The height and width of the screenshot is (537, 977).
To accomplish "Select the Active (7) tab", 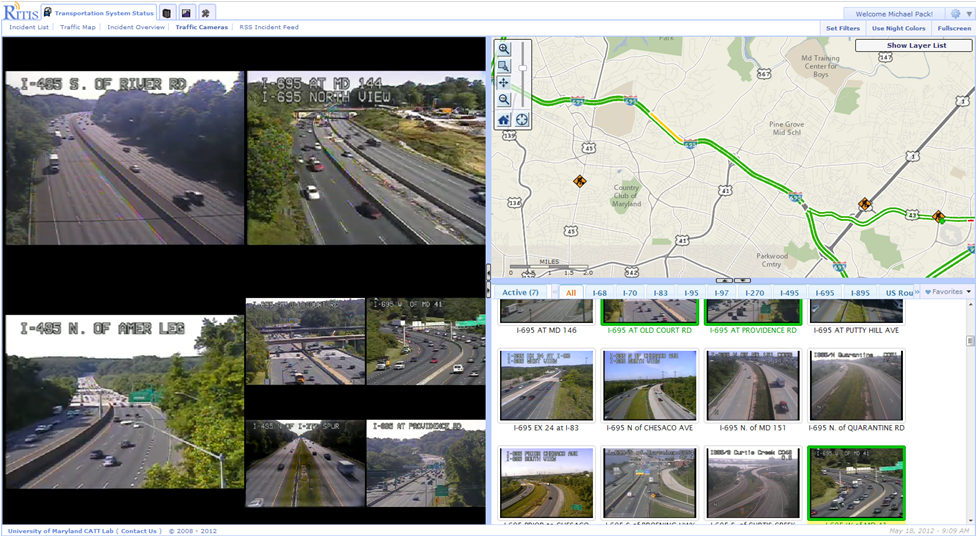I will click(x=520, y=292).
